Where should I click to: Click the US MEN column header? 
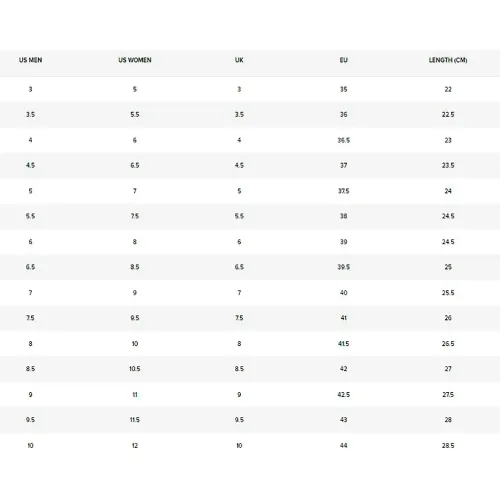[x=30, y=60]
